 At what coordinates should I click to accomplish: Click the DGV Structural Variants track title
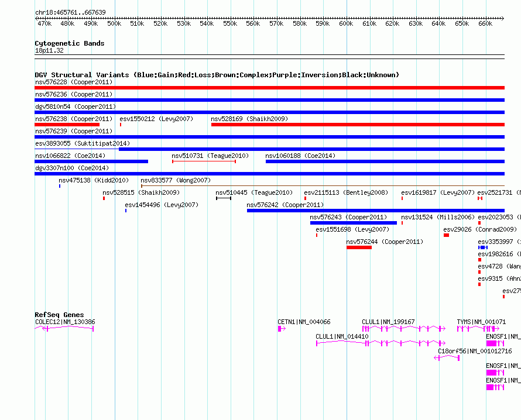217,75
